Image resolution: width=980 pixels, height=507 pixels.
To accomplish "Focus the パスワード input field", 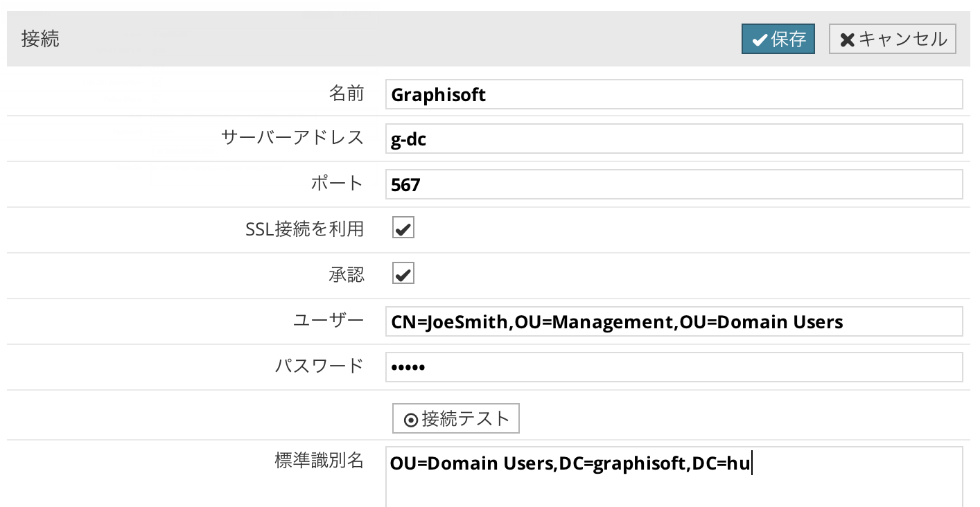I will point(674,367).
